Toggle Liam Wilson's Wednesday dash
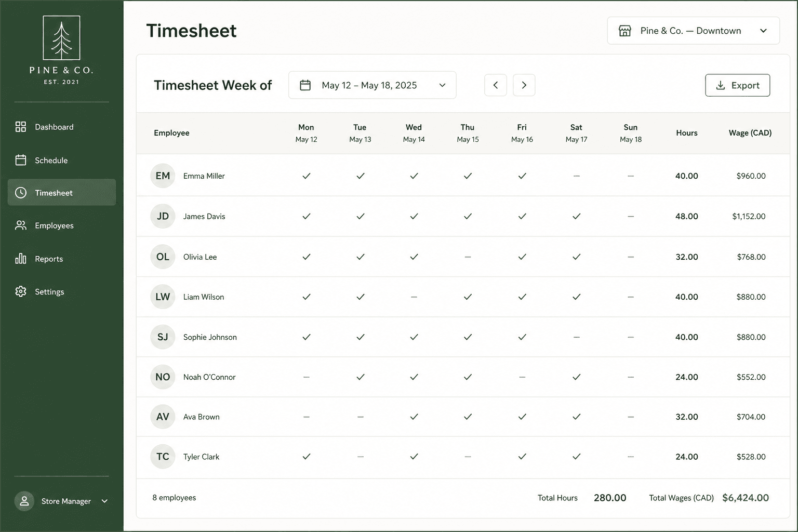This screenshot has width=798, height=532. pos(414,297)
